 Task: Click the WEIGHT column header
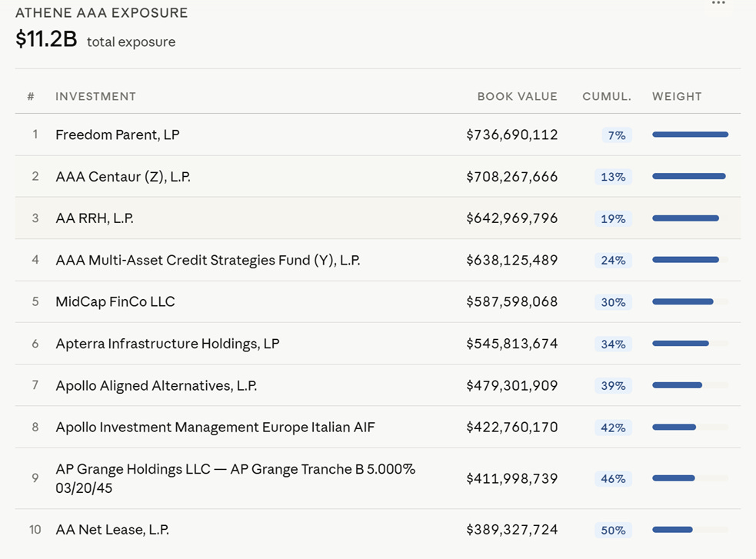(x=677, y=96)
